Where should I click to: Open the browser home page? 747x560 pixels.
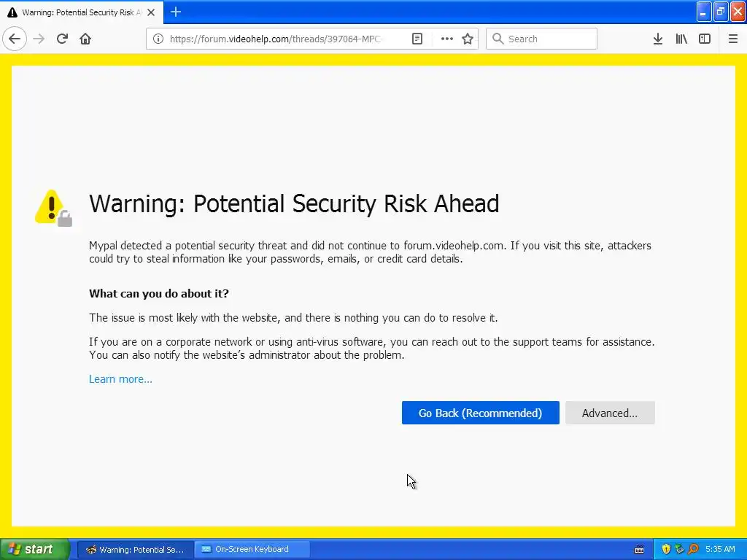85,39
